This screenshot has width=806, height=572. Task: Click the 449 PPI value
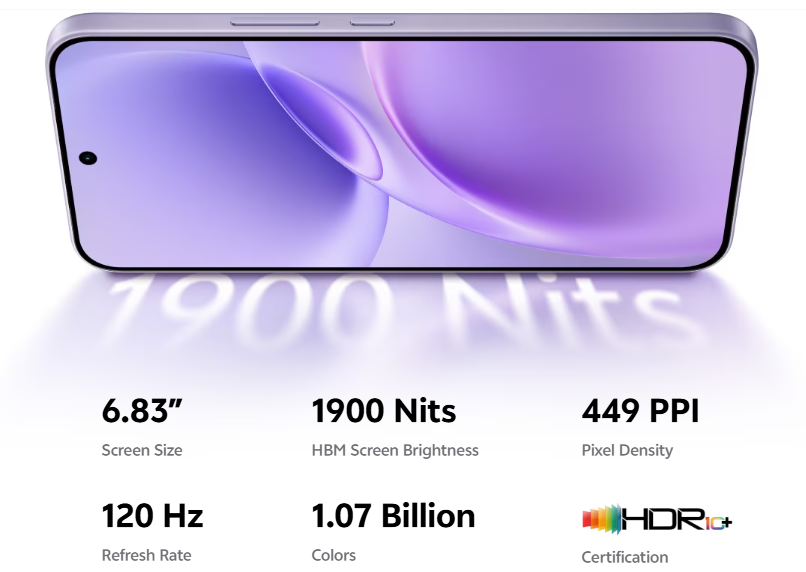[x=640, y=411]
